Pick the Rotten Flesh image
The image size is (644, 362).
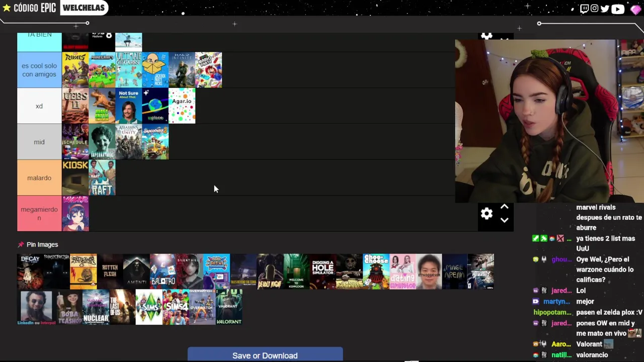[110, 271]
